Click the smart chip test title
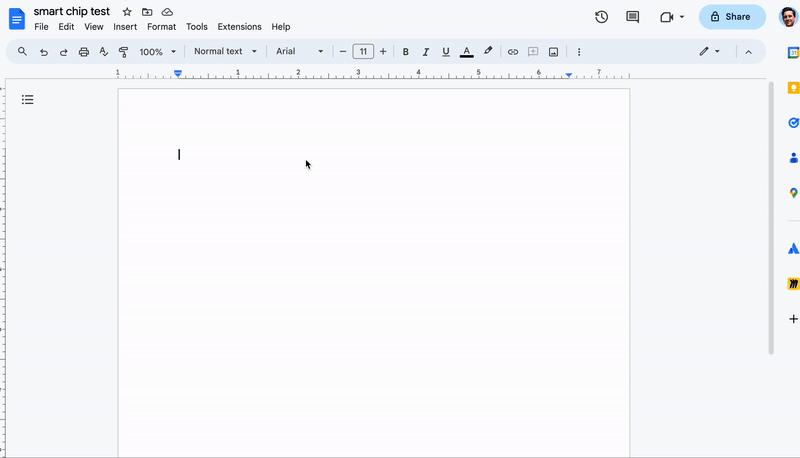 [71, 11]
